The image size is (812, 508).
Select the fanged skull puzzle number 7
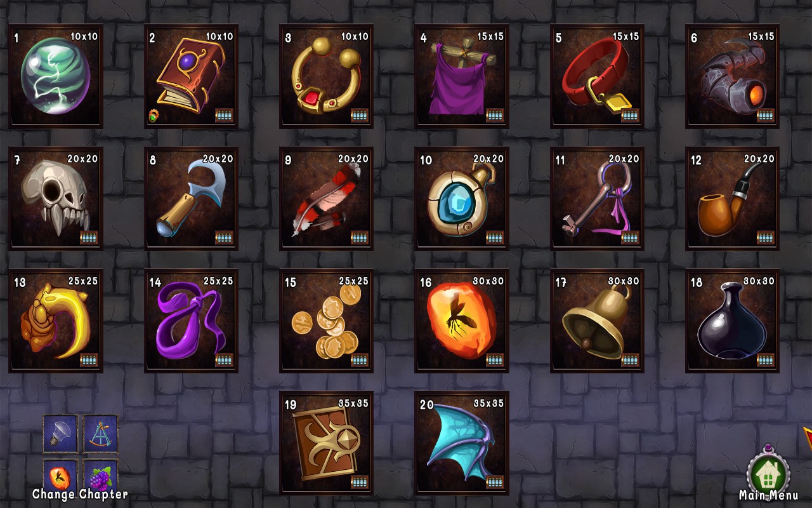(x=56, y=199)
